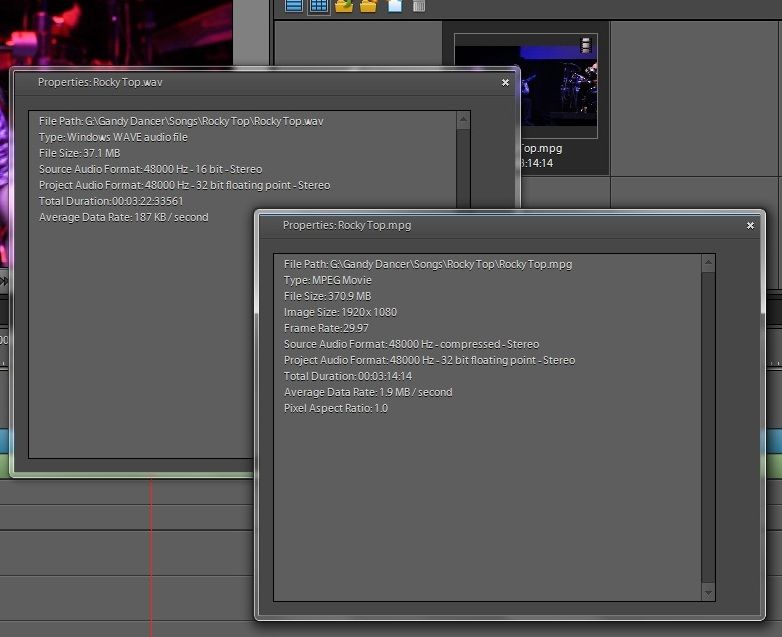Switch project panel to list view
Viewport: 782px width, 637px height.
click(294, 5)
